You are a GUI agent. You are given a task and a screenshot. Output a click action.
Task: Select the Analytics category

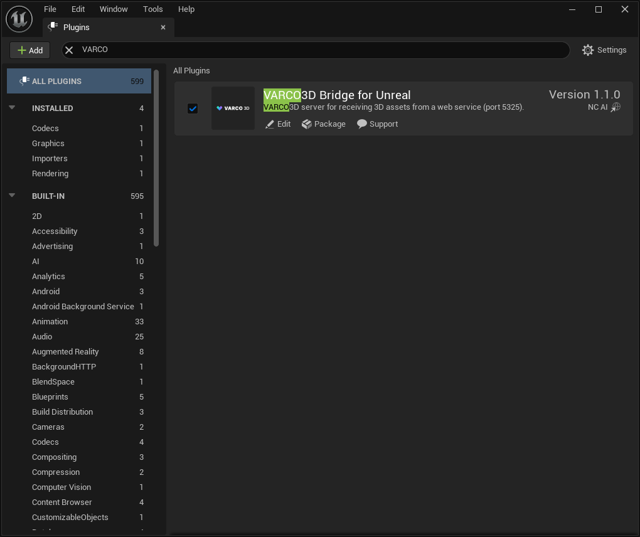tap(79, 276)
